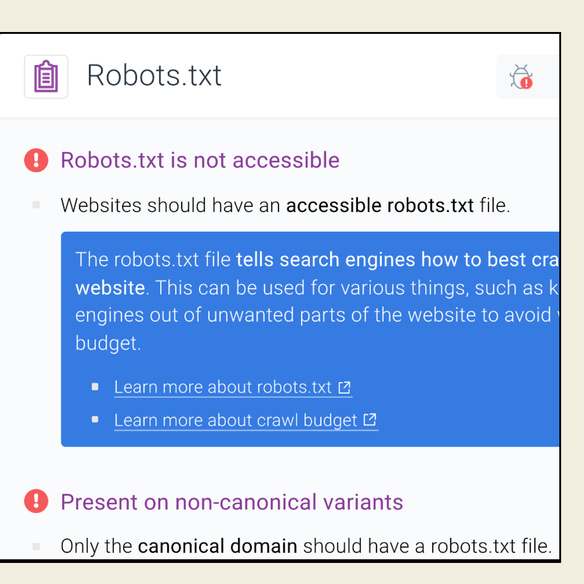The height and width of the screenshot is (584, 584).
Task: Click the purple clipboard Robots.txt icon
Action: (46, 76)
